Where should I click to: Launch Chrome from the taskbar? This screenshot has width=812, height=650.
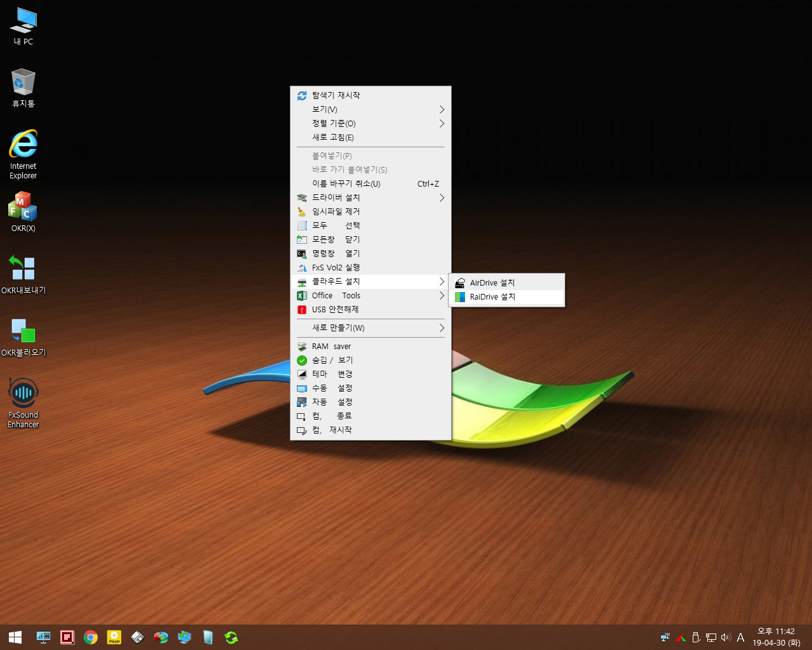pos(91,637)
